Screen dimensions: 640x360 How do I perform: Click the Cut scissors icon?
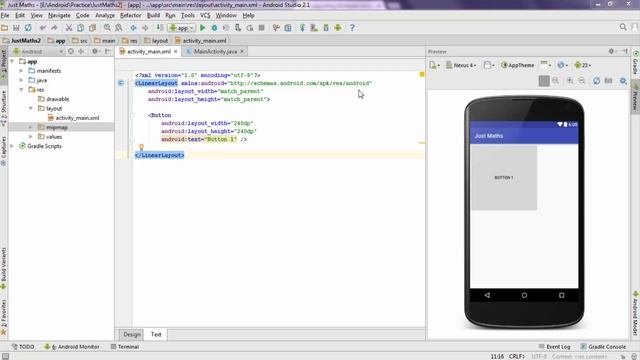point(69,28)
